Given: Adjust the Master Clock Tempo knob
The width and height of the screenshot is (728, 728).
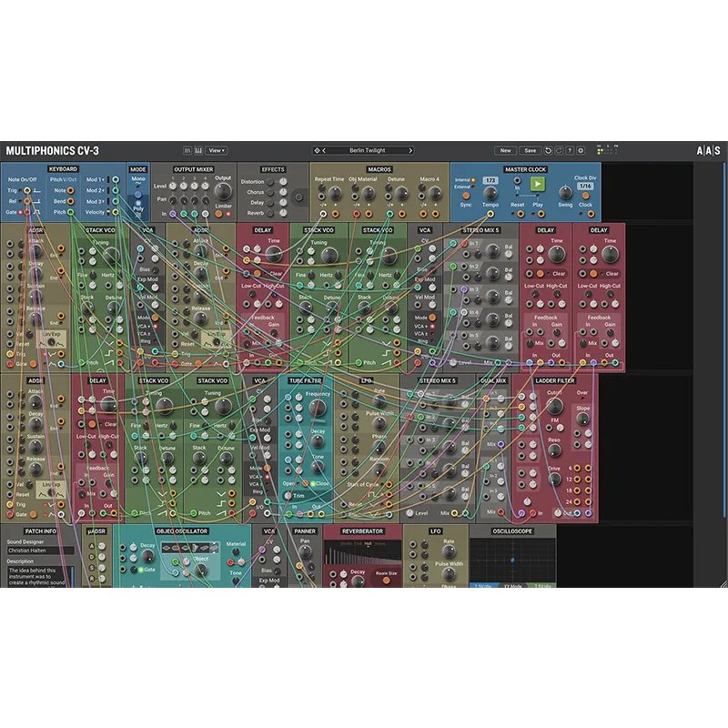Looking at the screenshot, I should click(x=490, y=193).
